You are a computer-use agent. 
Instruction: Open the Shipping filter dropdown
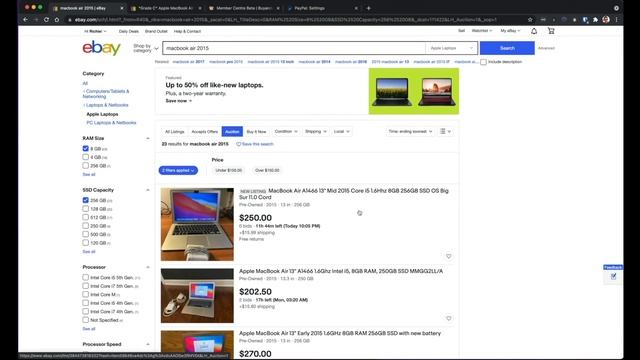[x=316, y=131]
